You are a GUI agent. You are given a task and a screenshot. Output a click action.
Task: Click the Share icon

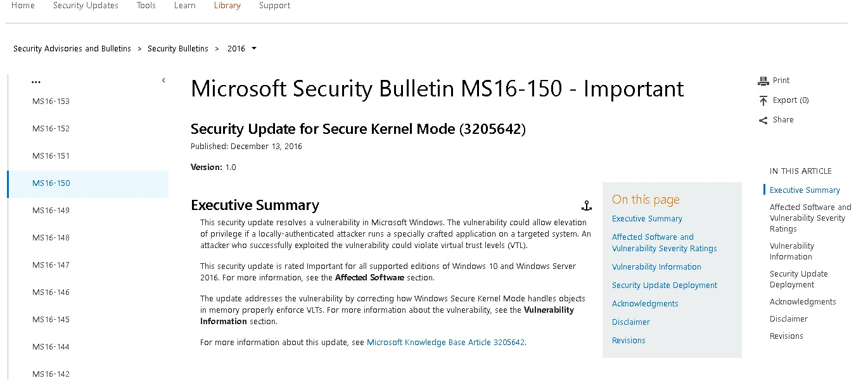tap(763, 120)
